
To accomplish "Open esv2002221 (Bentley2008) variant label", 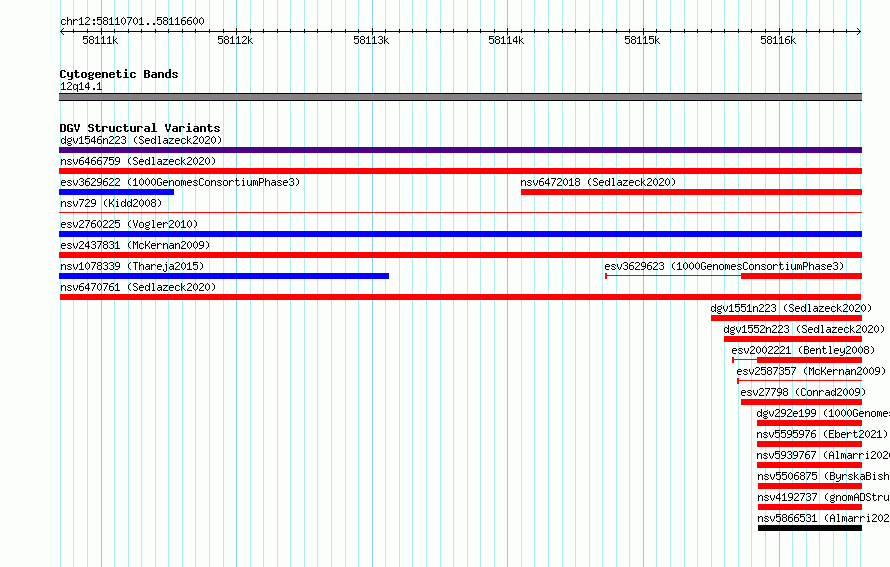I will pyautogui.click(x=803, y=350).
